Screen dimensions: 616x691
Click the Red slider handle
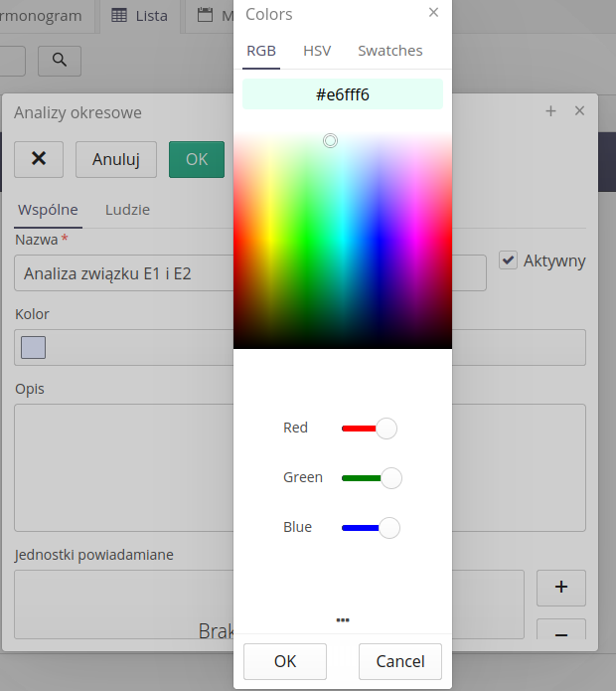[x=386, y=429]
